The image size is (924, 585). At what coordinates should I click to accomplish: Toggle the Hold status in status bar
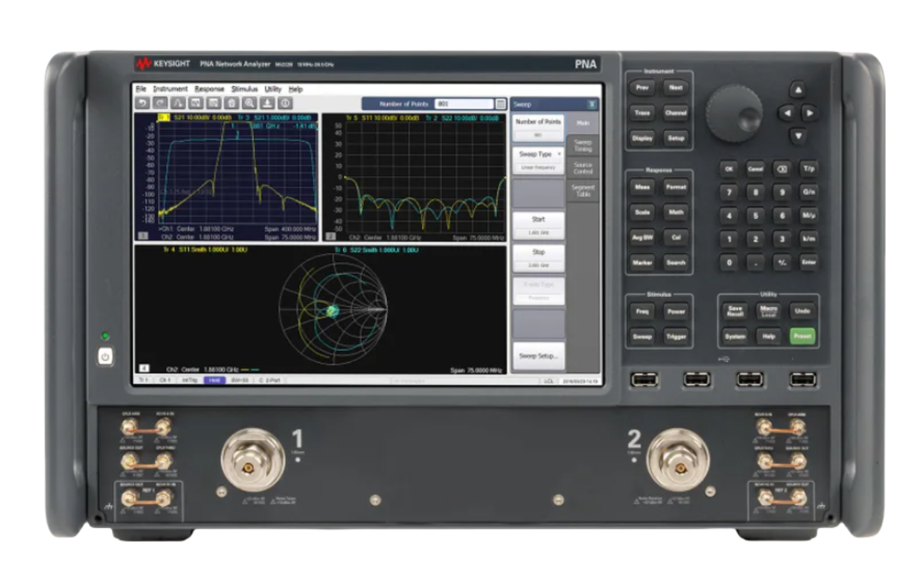pos(214,380)
